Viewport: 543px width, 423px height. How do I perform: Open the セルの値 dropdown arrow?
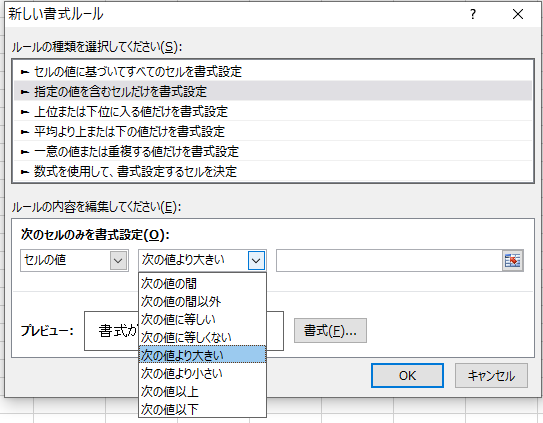pyautogui.click(x=118, y=261)
